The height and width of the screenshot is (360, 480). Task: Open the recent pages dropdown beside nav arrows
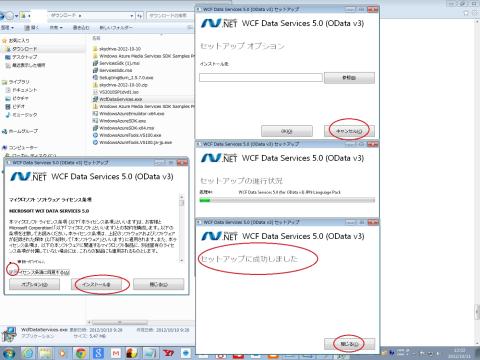[16, 16]
